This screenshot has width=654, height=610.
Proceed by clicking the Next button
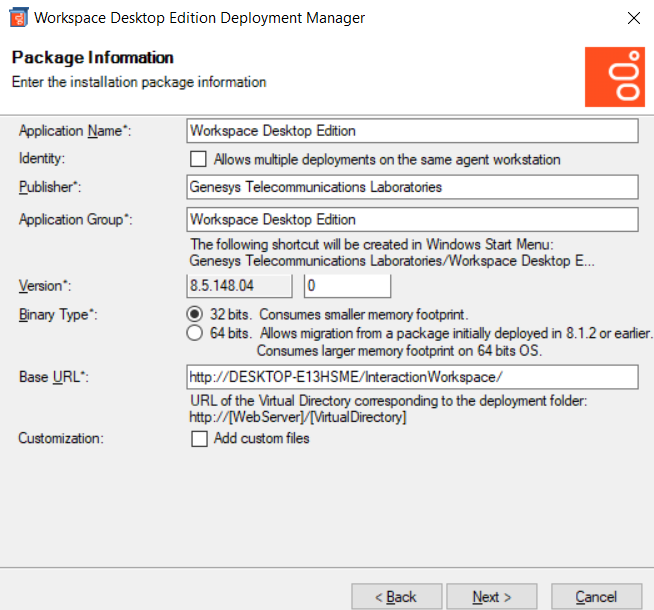tap(491, 597)
